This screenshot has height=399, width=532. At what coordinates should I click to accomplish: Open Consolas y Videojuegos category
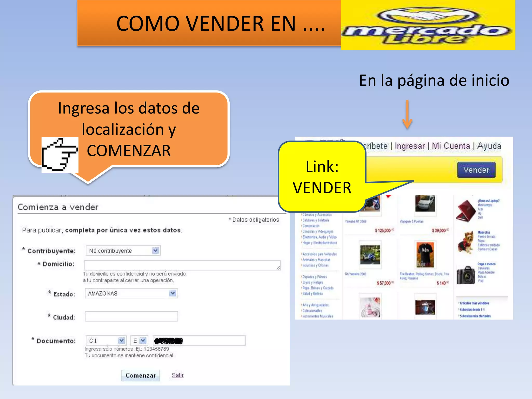point(318,231)
